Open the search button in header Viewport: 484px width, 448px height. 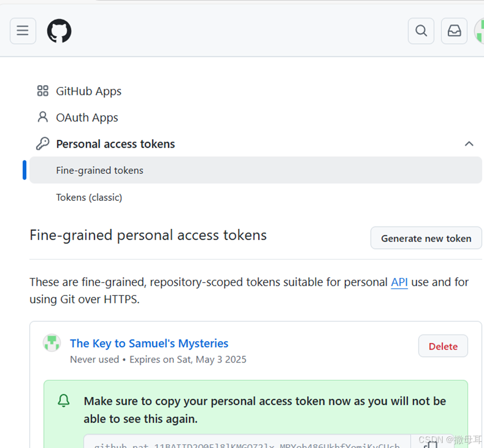click(421, 31)
